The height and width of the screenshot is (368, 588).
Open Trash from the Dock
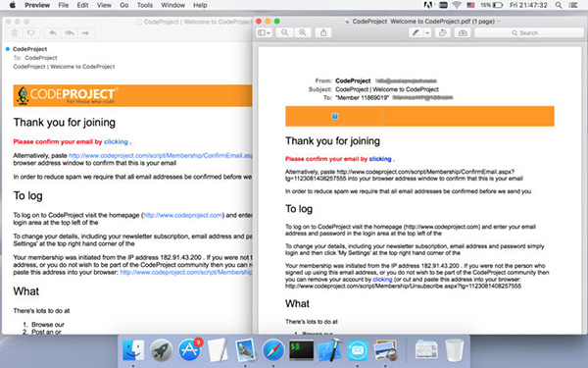click(455, 349)
